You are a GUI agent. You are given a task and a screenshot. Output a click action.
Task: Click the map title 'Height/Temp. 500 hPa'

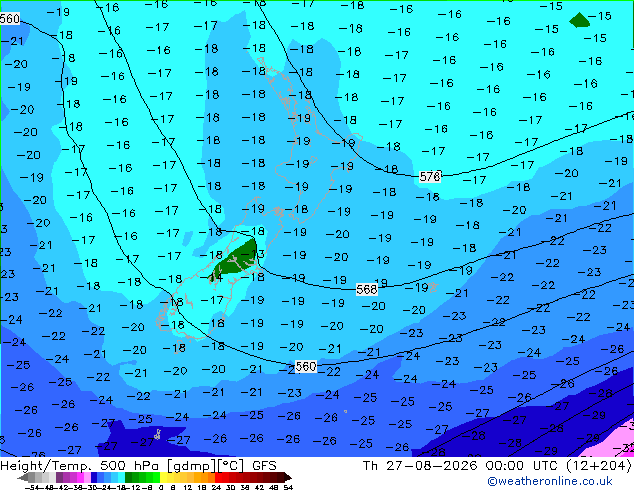80,466
